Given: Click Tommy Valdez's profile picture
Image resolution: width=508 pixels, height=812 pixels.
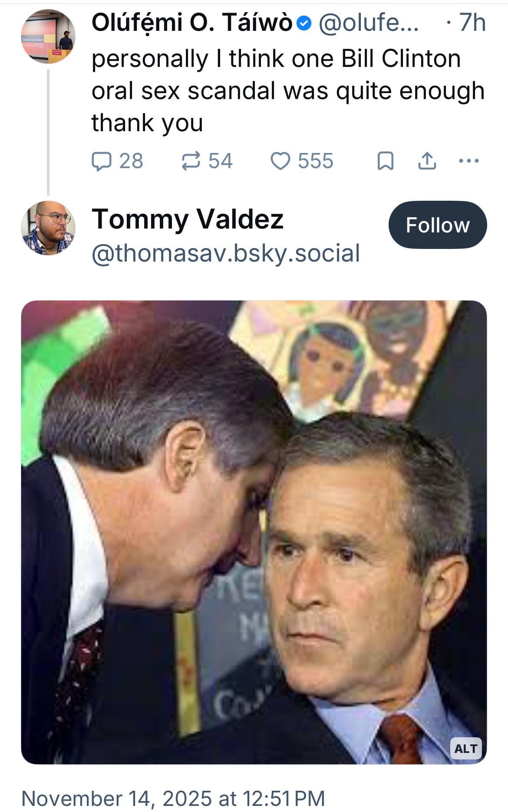Looking at the screenshot, I should (x=48, y=228).
